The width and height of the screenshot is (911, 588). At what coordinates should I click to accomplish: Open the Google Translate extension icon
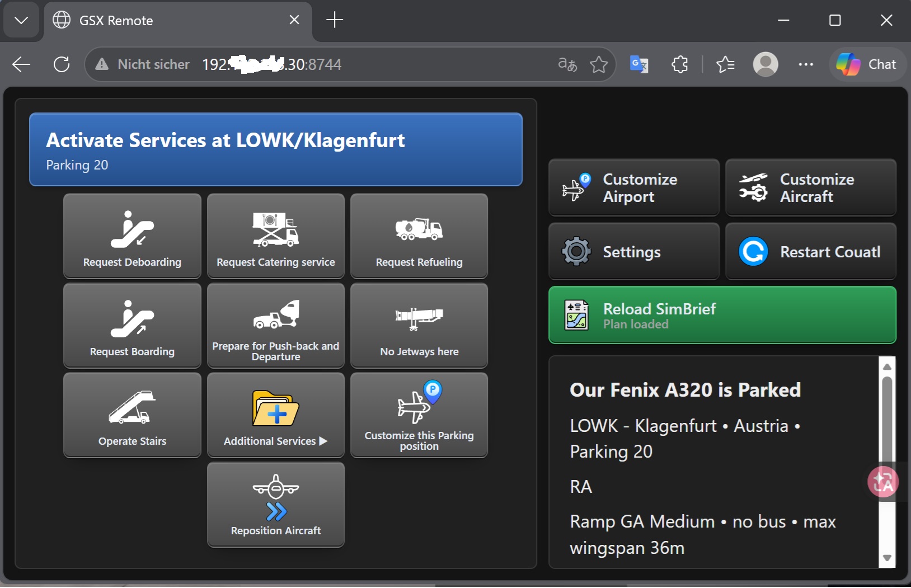(x=639, y=64)
